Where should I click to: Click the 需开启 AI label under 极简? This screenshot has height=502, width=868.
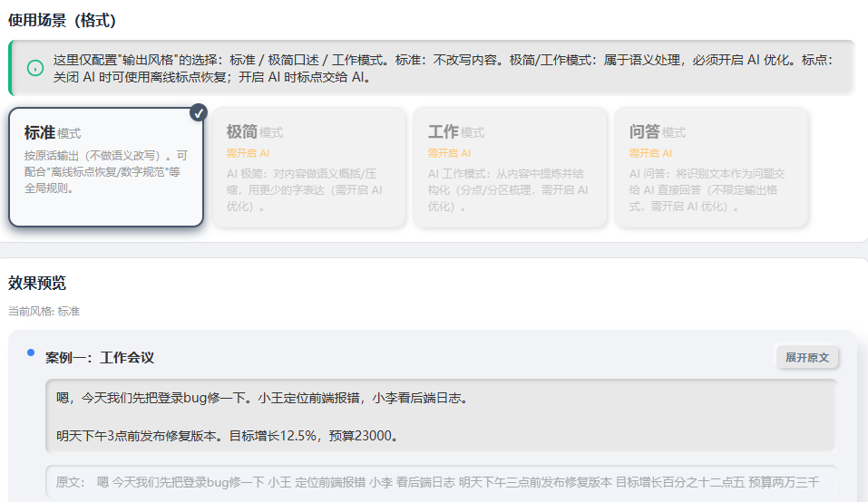tap(248, 153)
